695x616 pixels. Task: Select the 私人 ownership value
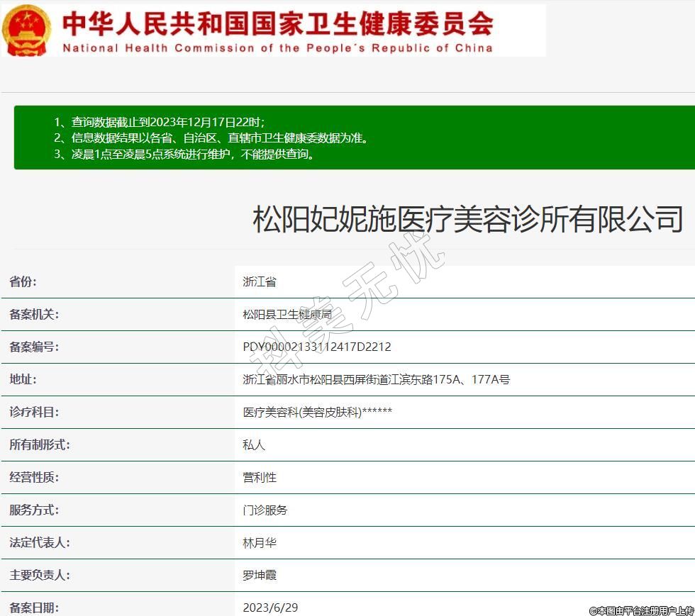(x=254, y=445)
